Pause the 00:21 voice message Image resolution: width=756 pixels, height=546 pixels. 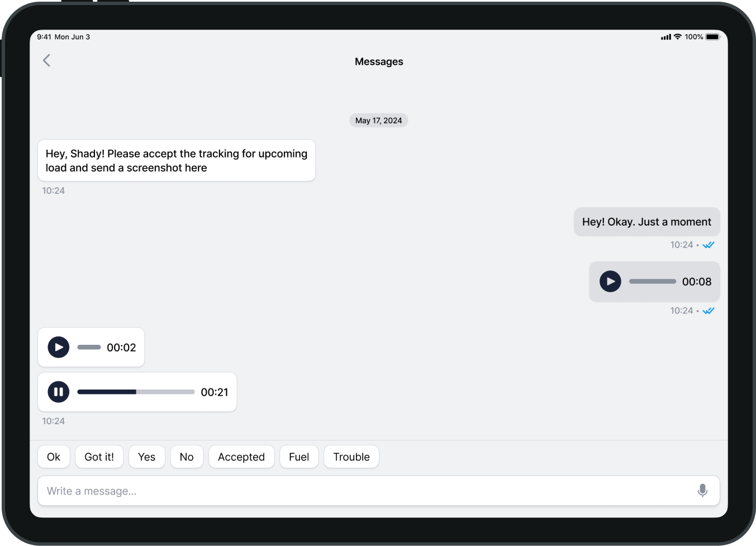tap(59, 392)
